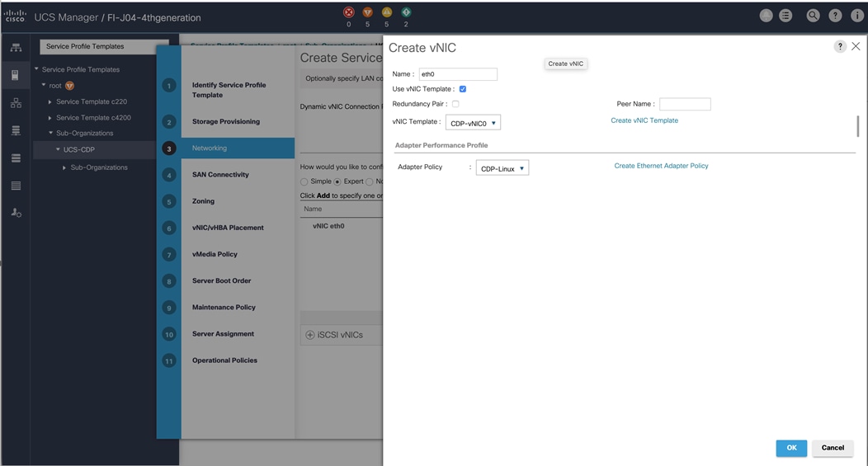Click OK to create the vNIC

tap(791, 449)
